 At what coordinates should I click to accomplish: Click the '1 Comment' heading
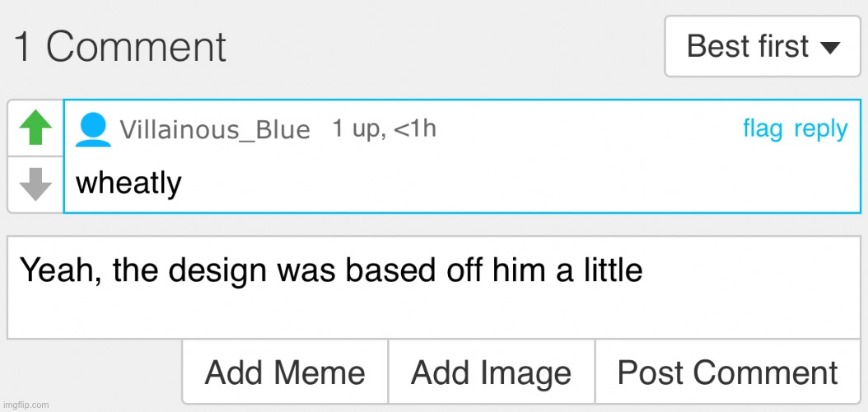[119, 46]
